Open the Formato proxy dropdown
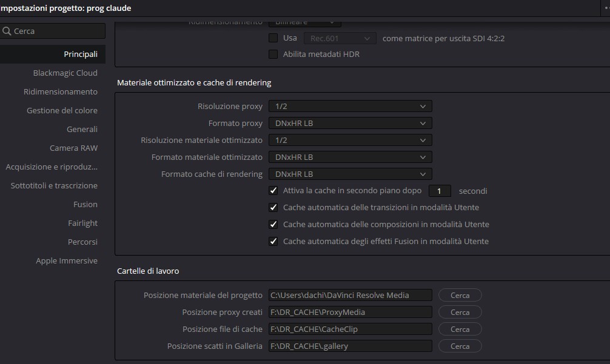Image resolution: width=610 pixels, height=364 pixels. tap(350, 123)
